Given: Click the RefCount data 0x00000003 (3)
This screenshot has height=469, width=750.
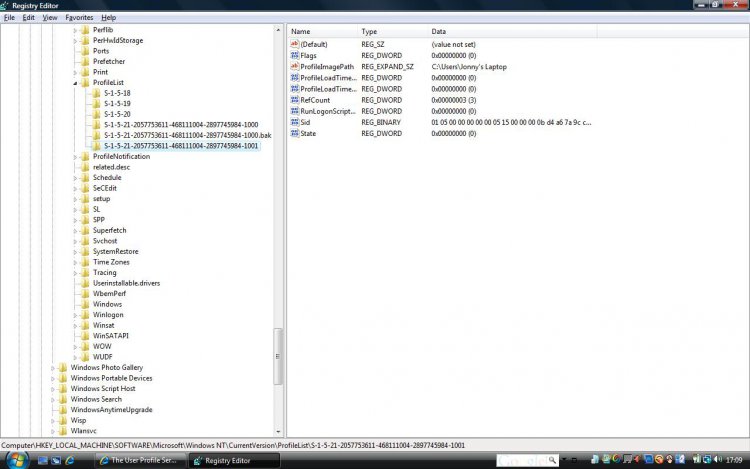Looking at the screenshot, I should pos(453,100).
